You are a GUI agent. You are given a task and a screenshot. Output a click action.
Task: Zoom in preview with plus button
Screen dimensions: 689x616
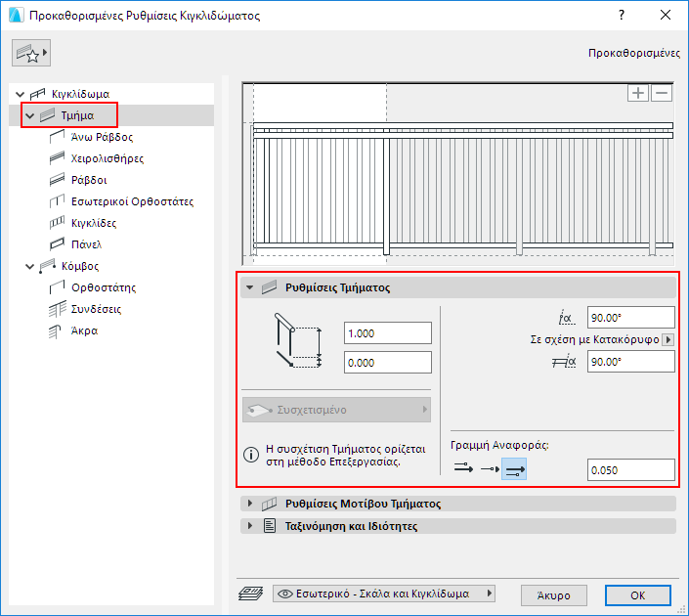(x=638, y=93)
